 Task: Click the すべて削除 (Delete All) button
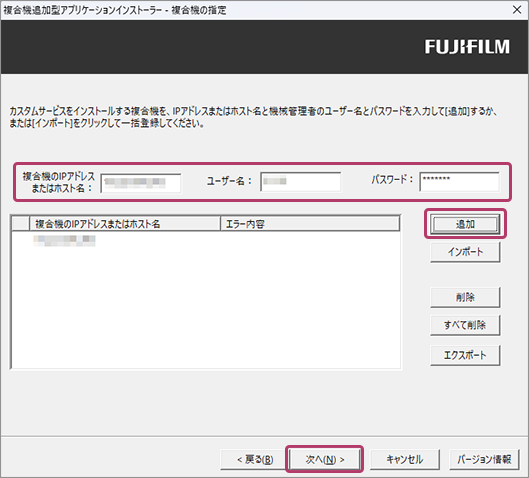[465, 325]
